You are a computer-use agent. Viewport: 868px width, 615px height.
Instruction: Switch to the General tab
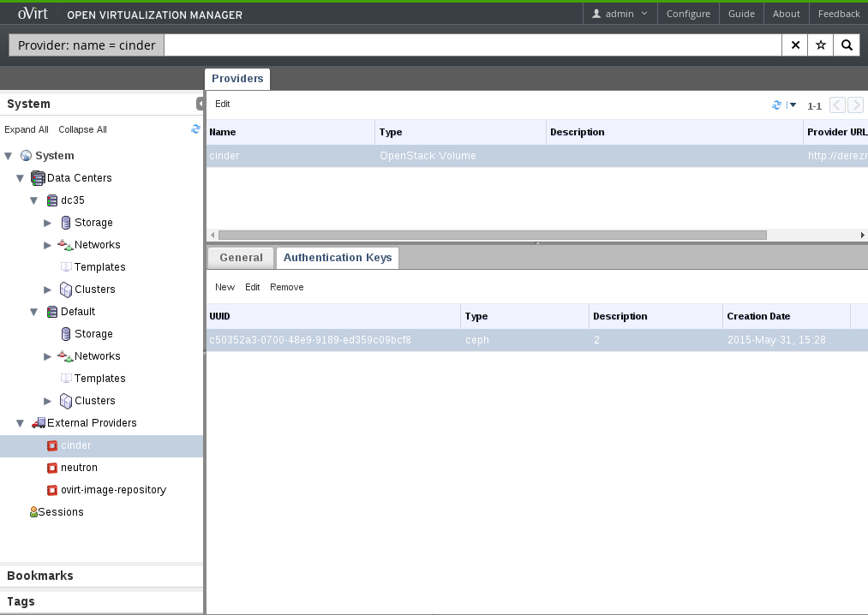point(241,258)
